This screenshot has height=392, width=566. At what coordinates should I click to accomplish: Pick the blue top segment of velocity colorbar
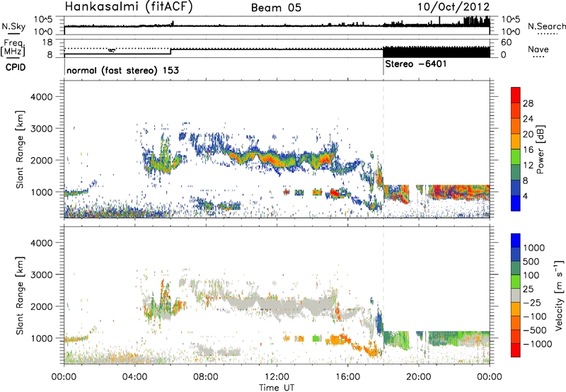tap(516, 241)
